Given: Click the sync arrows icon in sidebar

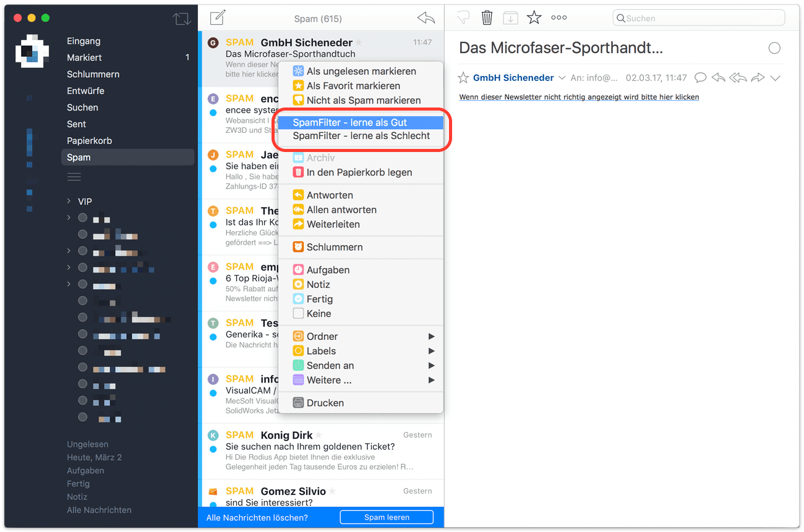Looking at the screenshot, I should click(x=182, y=19).
